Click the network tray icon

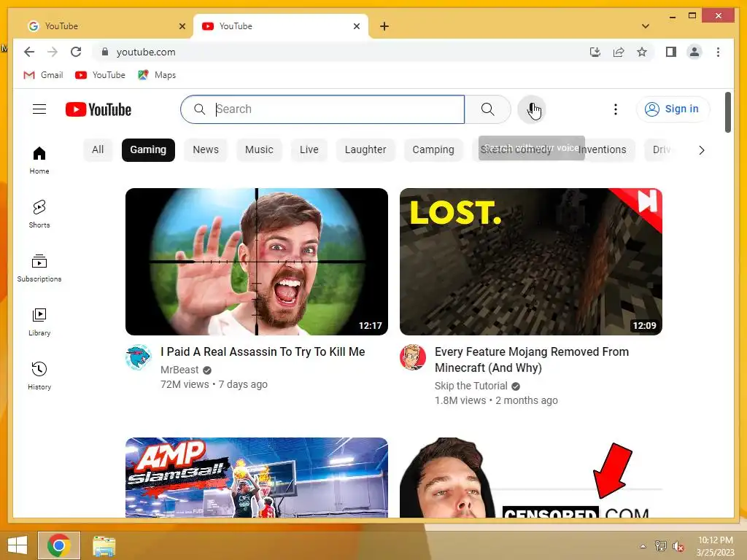pyautogui.click(x=661, y=546)
